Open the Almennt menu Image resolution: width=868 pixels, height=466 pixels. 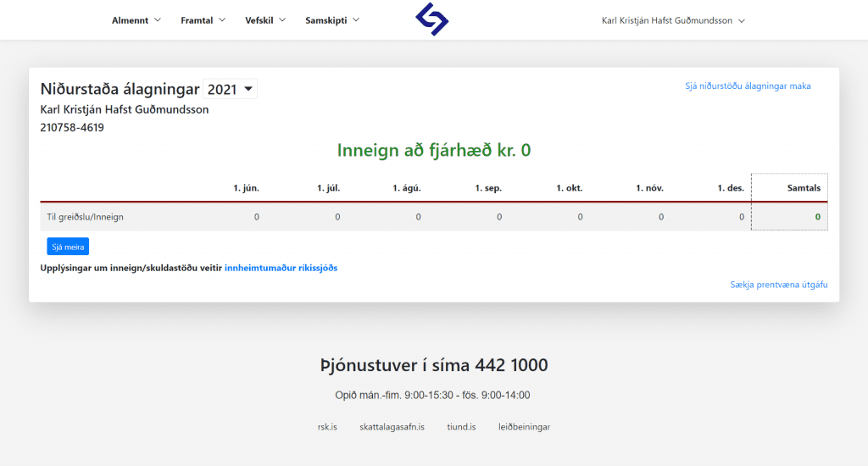pos(136,20)
